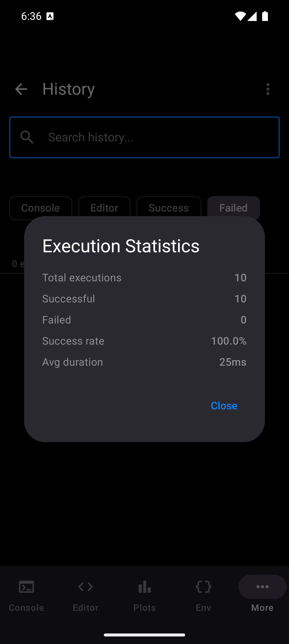Toggle the Editor filter chip
The width and height of the screenshot is (289, 644).
104,208
